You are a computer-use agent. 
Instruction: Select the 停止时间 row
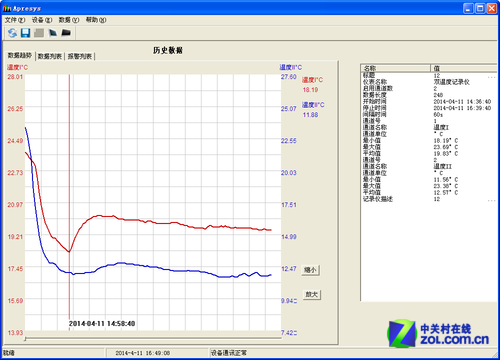429,108
